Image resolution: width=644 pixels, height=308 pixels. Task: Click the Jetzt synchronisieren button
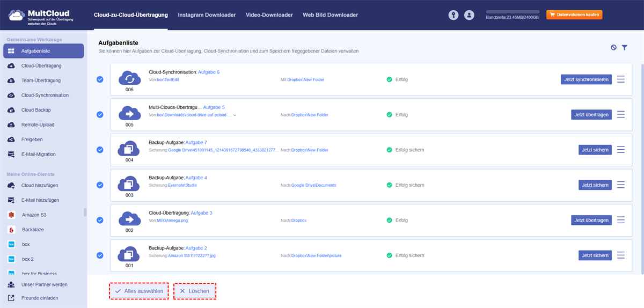click(586, 79)
